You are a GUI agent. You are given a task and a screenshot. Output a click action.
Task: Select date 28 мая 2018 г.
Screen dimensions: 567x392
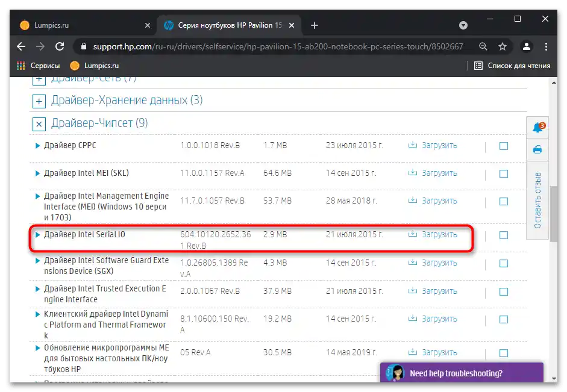pos(351,201)
